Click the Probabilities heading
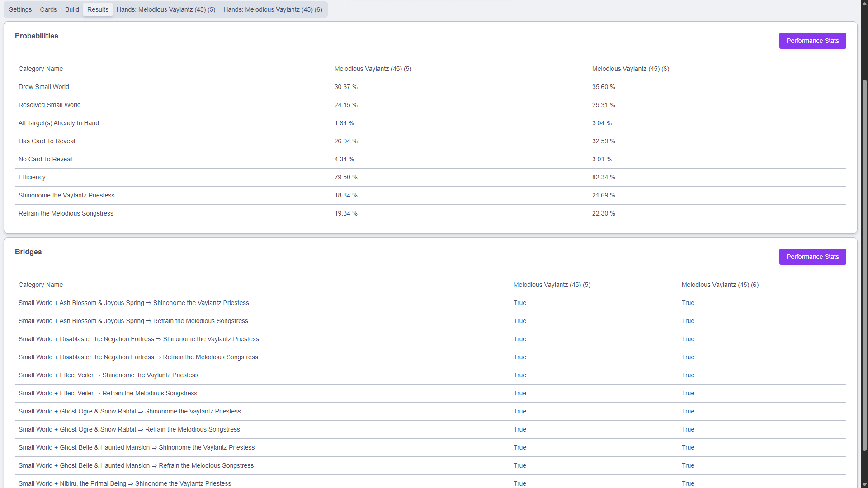 point(37,36)
